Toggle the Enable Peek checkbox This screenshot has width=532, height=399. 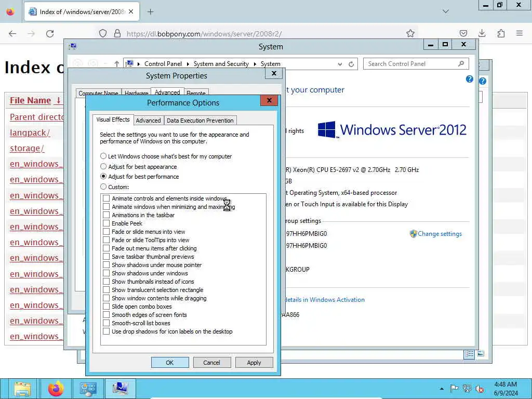pos(106,223)
